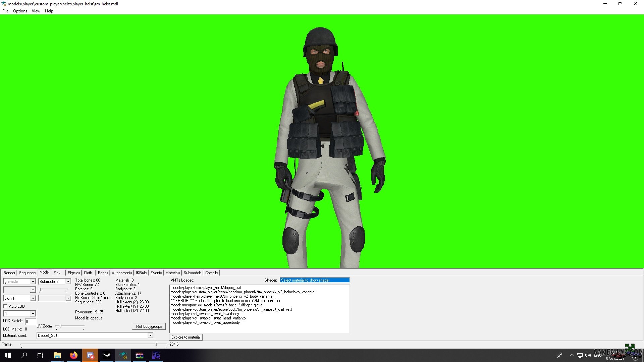Switch to the Discord taskbar app
The image size is (644, 362).
tap(90, 355)
